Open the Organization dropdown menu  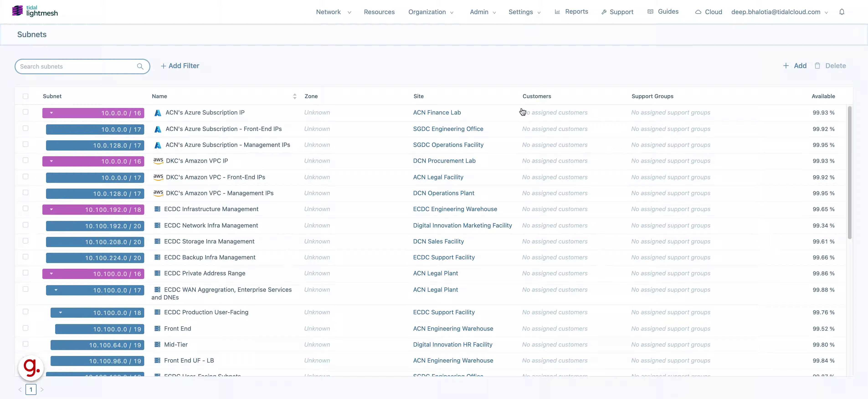(x=431, y=12)
